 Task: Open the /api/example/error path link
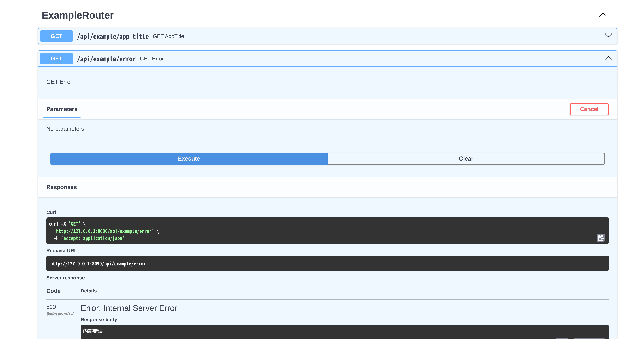click(x=106, y=59)
